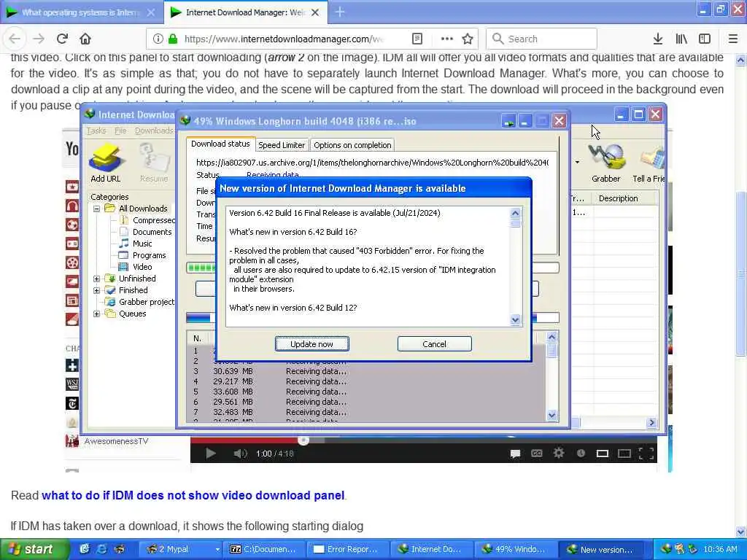Show sidebars with the sidebar icon

(x=705, y=39)
